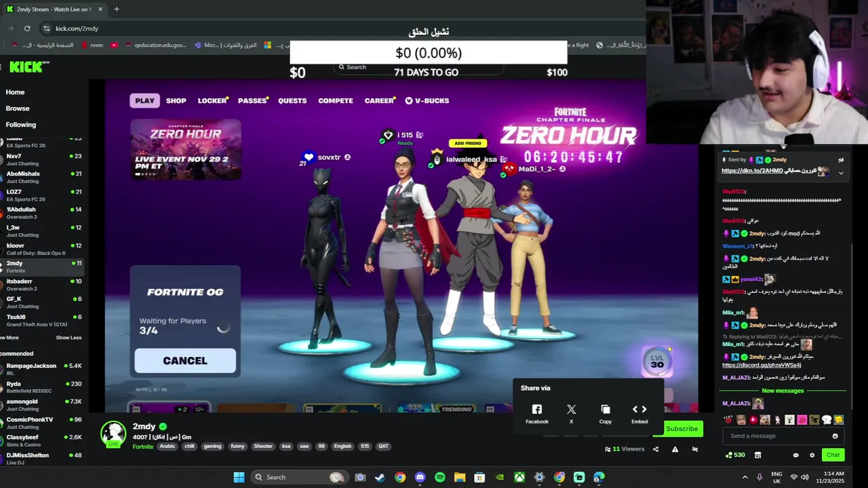Viewport: 868px width, 488px height.
Task: Click chat identity speech bubble icon
Action: 795,455
